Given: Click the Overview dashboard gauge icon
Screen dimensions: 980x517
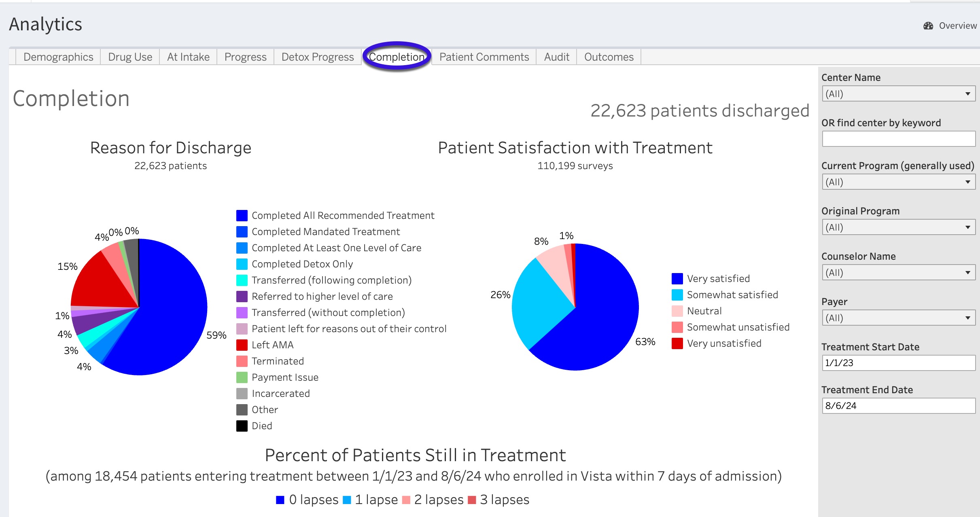Looking at the screenshot, I should tap(928, 26).
